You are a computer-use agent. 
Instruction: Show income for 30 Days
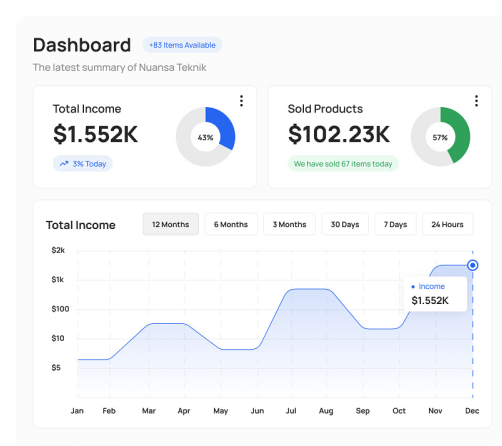coord(345,224)
